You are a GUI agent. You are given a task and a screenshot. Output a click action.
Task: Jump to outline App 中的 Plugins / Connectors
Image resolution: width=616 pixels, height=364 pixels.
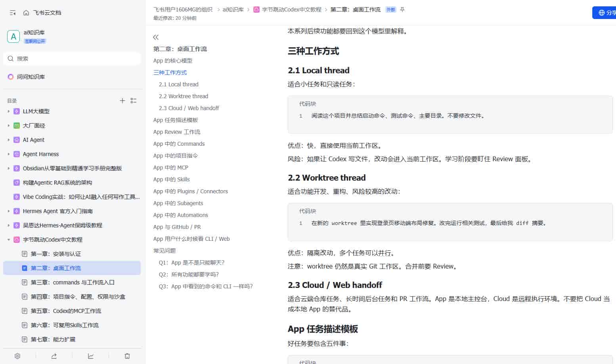coord(191,191)
